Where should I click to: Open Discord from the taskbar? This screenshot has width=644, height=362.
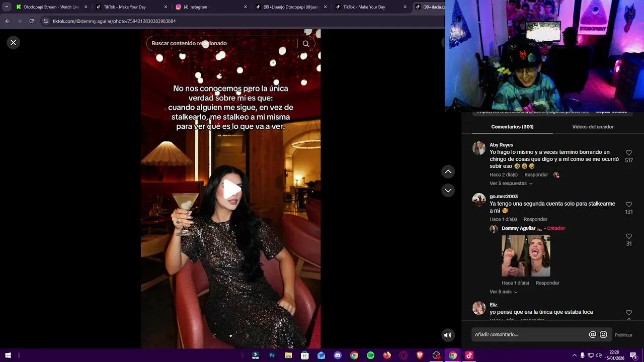pyautogui.click(x=338, y=355)
